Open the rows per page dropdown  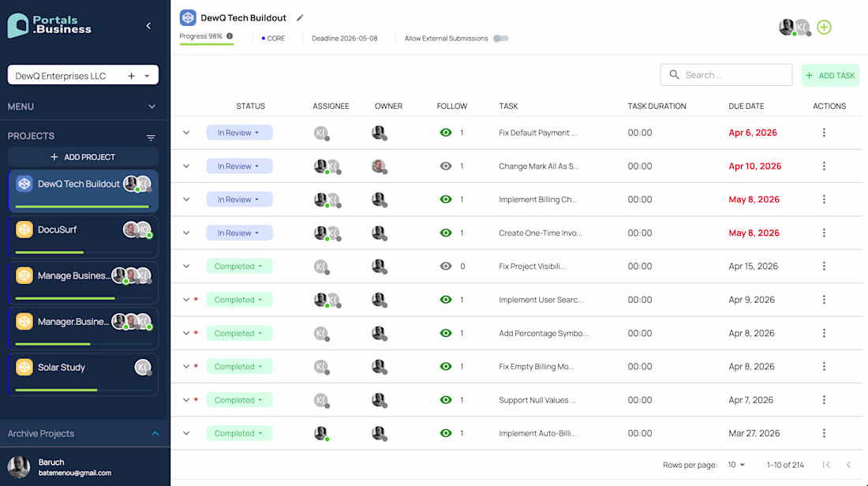(736, 465)
